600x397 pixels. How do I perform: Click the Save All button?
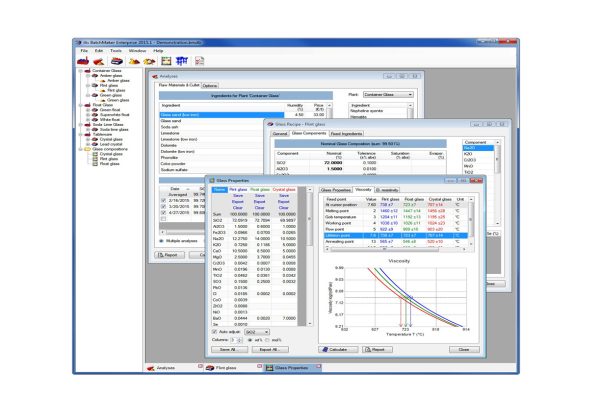click(x=229, y=350)
